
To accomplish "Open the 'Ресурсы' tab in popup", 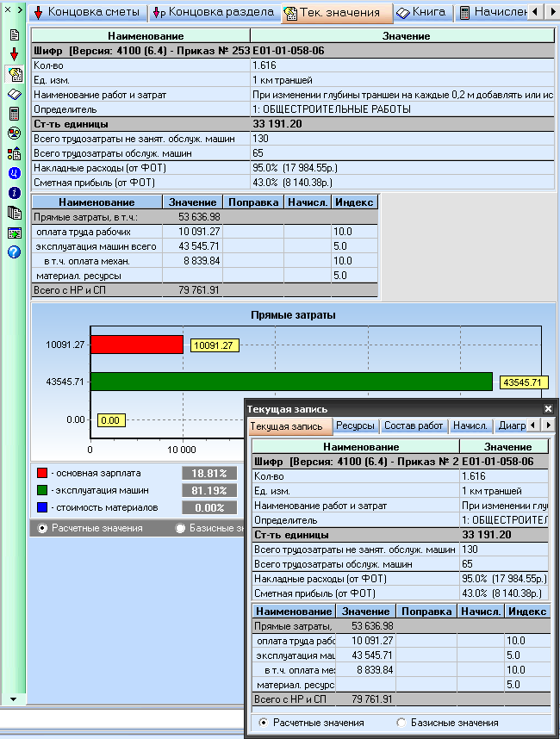I will pyautogui.click(x=355, y=425).
